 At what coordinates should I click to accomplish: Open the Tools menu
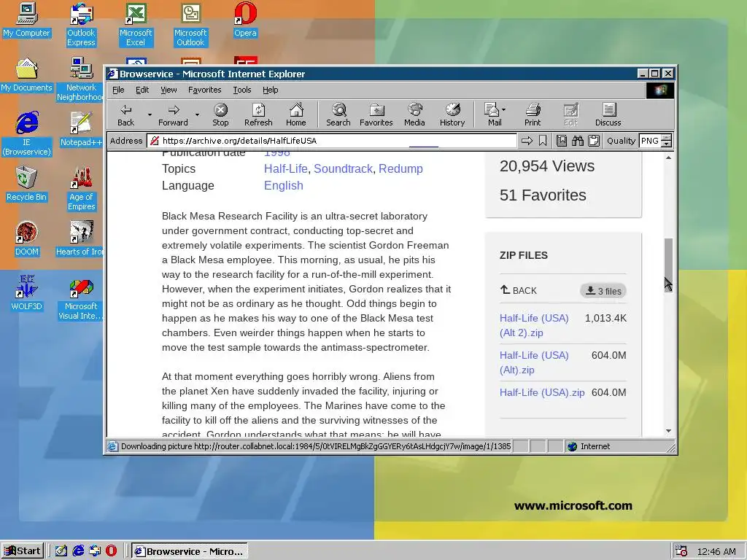point(242,90)
